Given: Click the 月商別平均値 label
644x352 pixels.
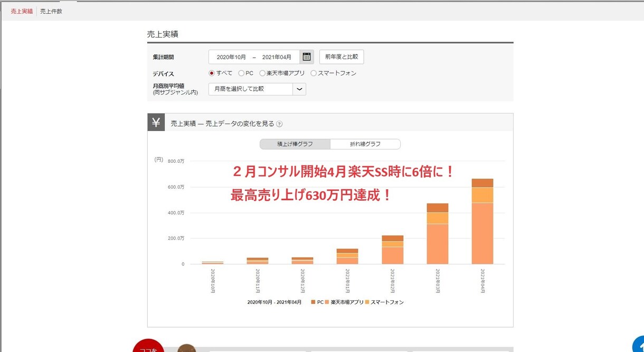Looking at the screenshot, I should [x=169, y=86].
